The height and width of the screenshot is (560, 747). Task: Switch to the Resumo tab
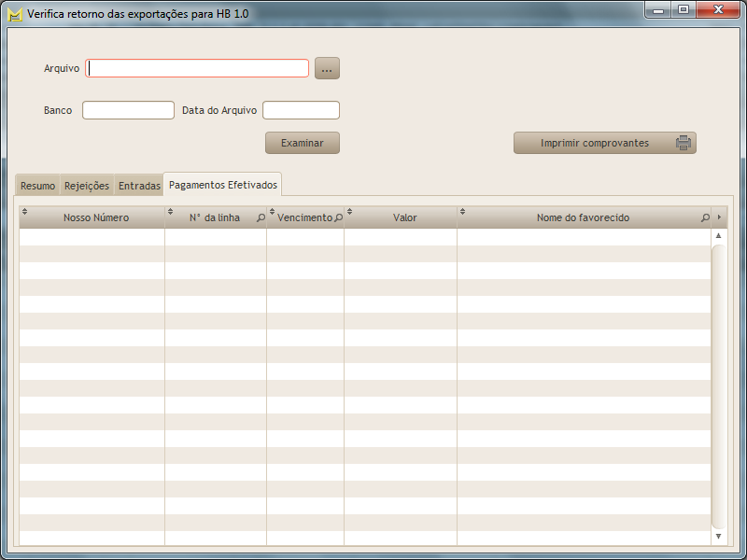[38, 186]
